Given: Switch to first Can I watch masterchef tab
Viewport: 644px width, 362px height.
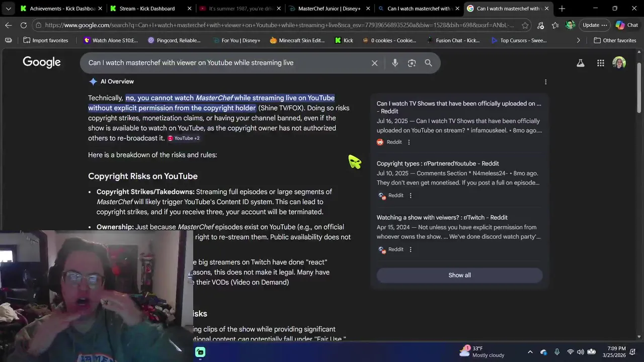Looking at the screenshot, I should point(419,9).
